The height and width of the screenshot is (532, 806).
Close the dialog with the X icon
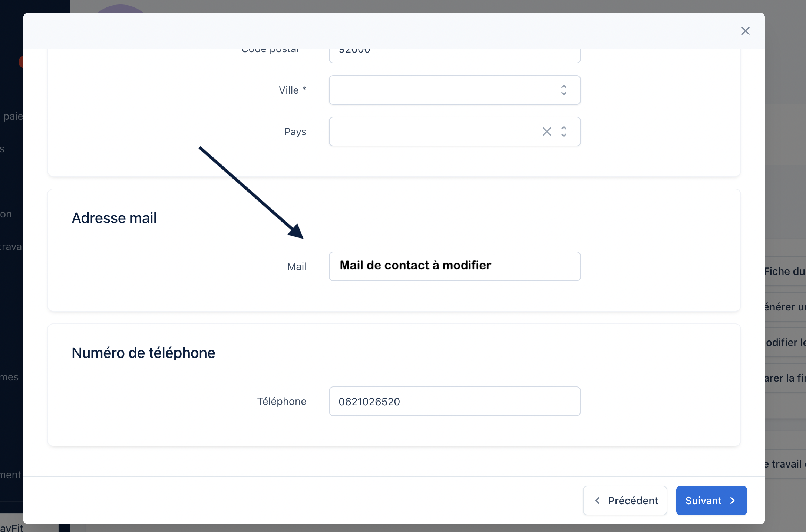coord(745,31)
